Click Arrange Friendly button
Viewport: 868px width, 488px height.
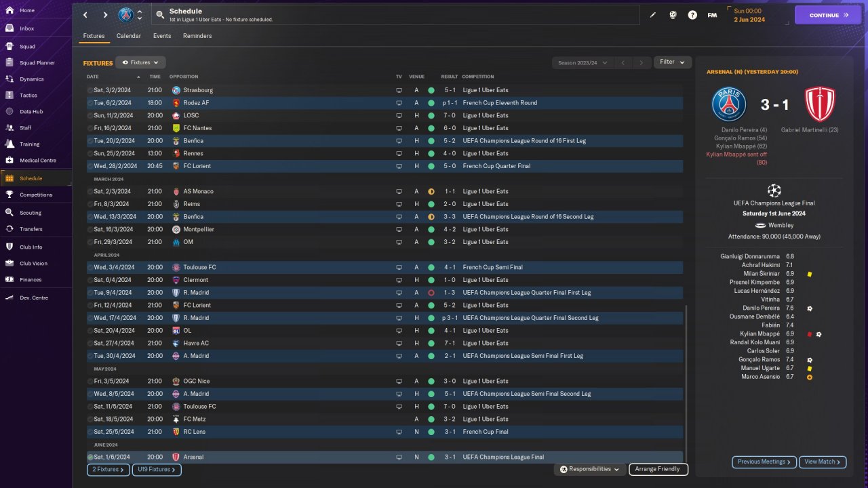point(658,469)
